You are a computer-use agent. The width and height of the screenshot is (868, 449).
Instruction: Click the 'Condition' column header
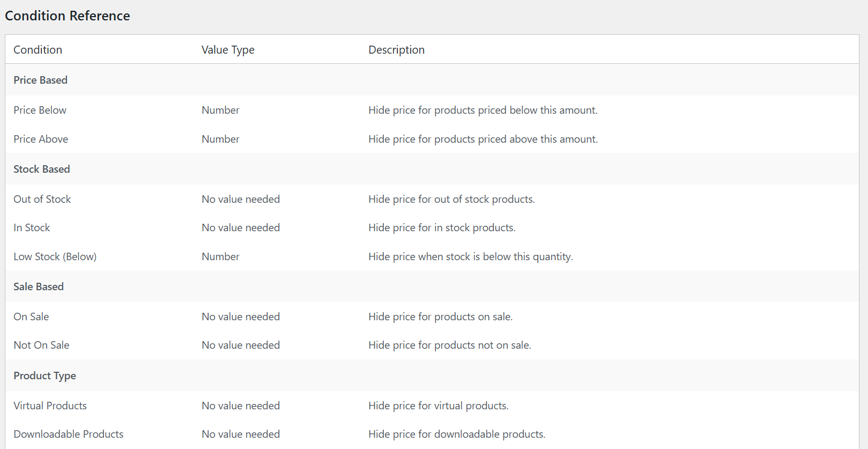pyautogui.click(x=38, y=50)
